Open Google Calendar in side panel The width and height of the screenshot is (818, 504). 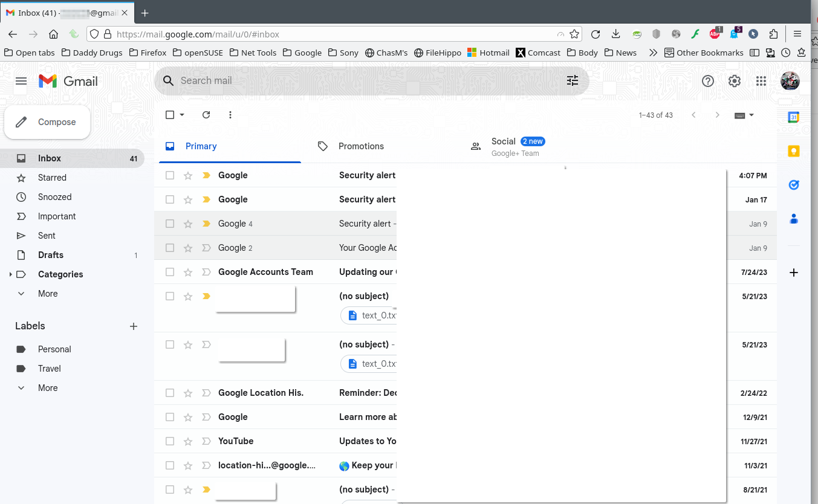pyautogui.click(x=794, y=117)
